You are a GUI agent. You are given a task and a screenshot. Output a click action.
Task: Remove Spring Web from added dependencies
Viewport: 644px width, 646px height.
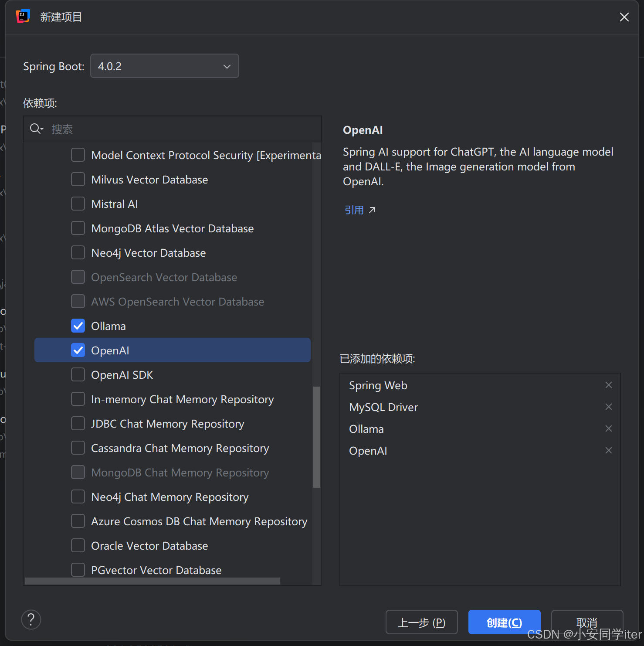coord(609,385)
